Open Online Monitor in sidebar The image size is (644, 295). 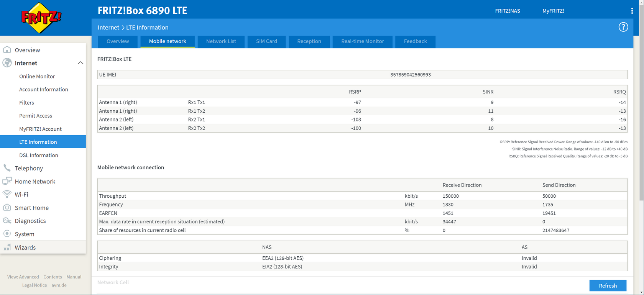[37, 76]
